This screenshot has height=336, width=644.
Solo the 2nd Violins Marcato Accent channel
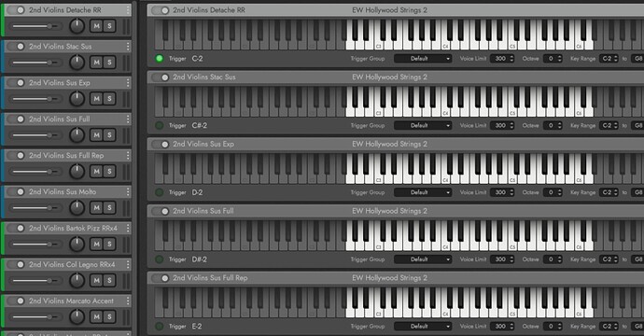[109, 316]
